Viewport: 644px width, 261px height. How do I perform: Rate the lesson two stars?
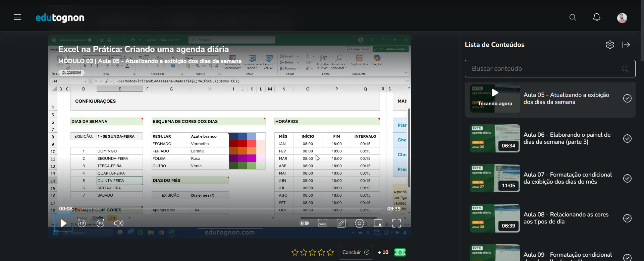click(x=304, y=252)
